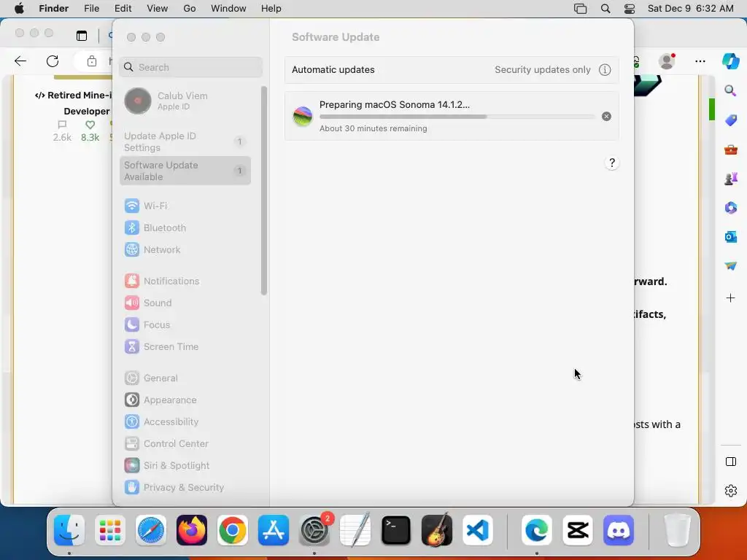747x560 pixels.
Task: Open Launchpad from the Dock
Action: 110,530
